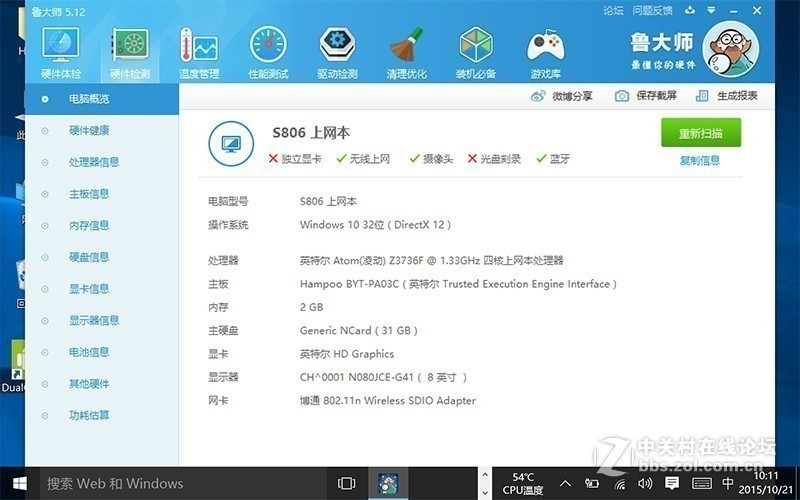800x500 pixels.
Task: Open 清理优化 cleanup broom icon
Action: pyautogui.click(x=407, y=53)
